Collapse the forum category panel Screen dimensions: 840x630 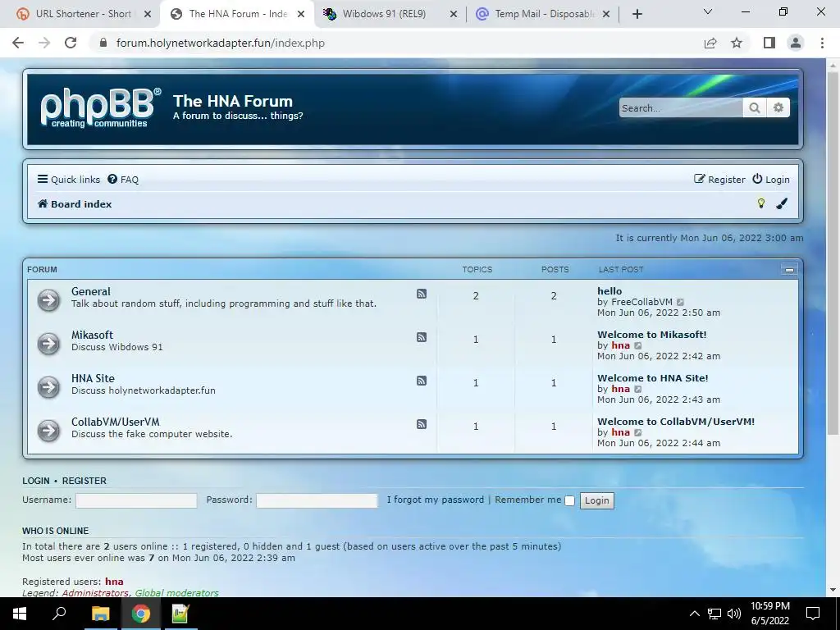click(789, 269)
